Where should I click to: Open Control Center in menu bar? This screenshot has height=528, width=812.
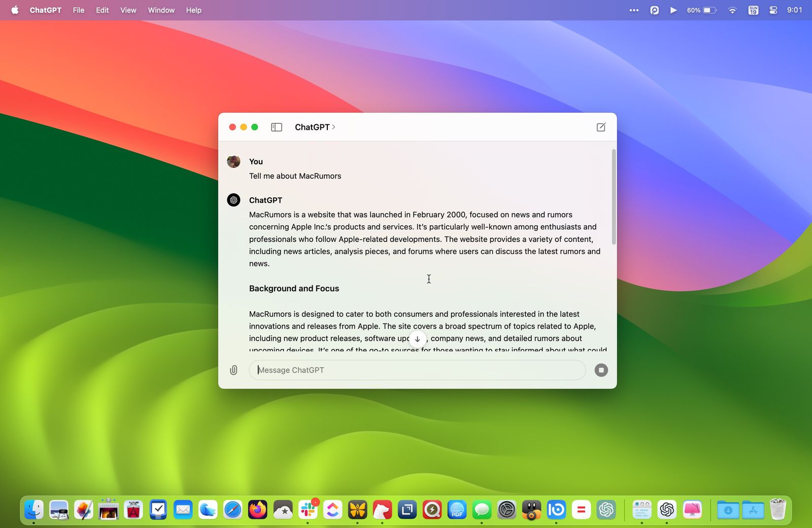773,10
